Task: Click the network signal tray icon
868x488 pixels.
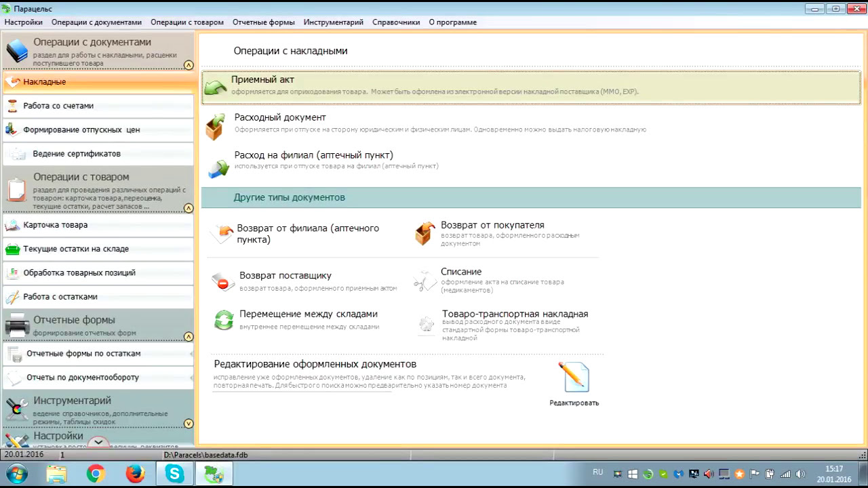Action: point(785,474)
